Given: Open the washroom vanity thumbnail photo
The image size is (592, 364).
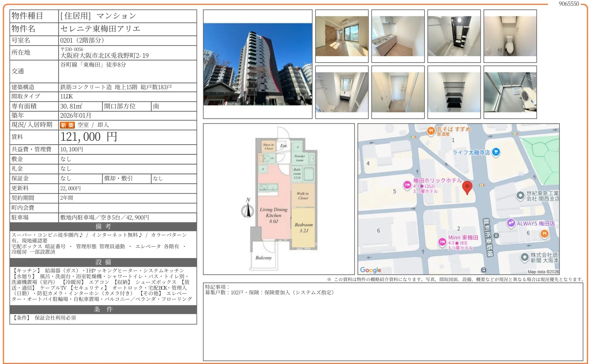Looking at the screenshot, I should pos(342,92).
